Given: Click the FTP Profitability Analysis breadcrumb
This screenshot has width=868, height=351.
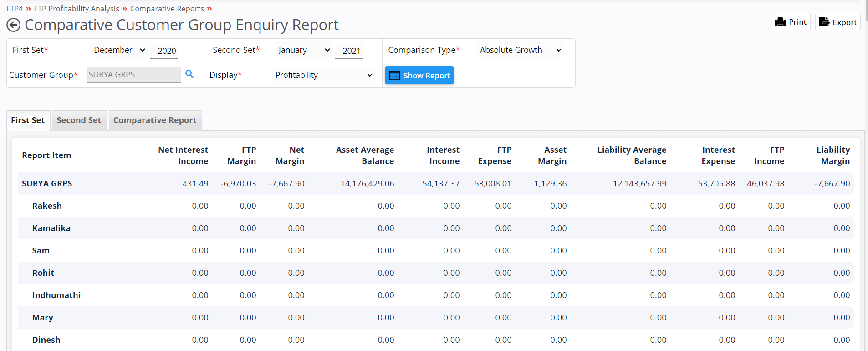Looking at the screenshot, I should pyautogui.click(x=77, y=9).
